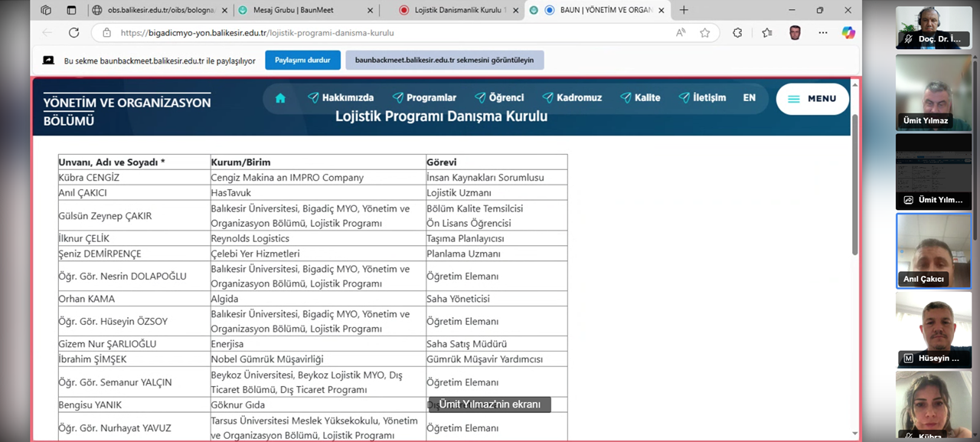
Task: Click the page vertical scrollbar
Action: (x=855, y=184)
